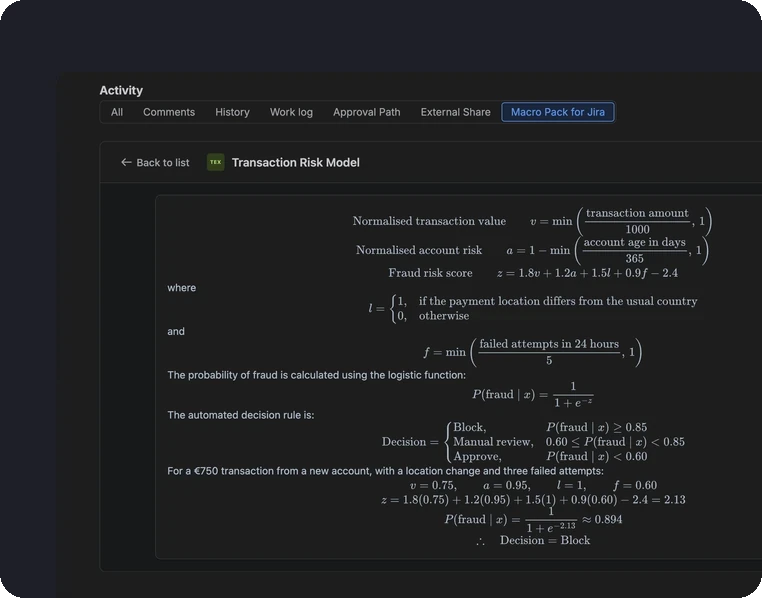The height and width of the screenshot is (598, 762).
Task: Click the 'For a €750 transaction' sentence
Action: click(385, 471)
